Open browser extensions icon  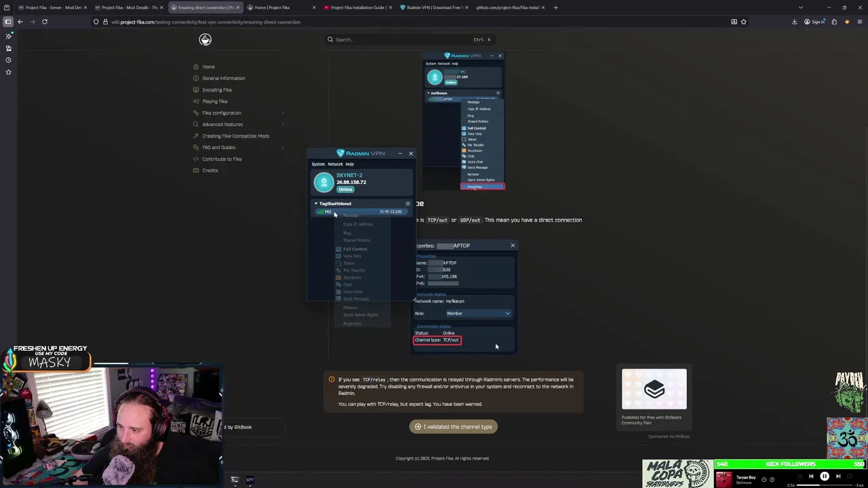834,22
